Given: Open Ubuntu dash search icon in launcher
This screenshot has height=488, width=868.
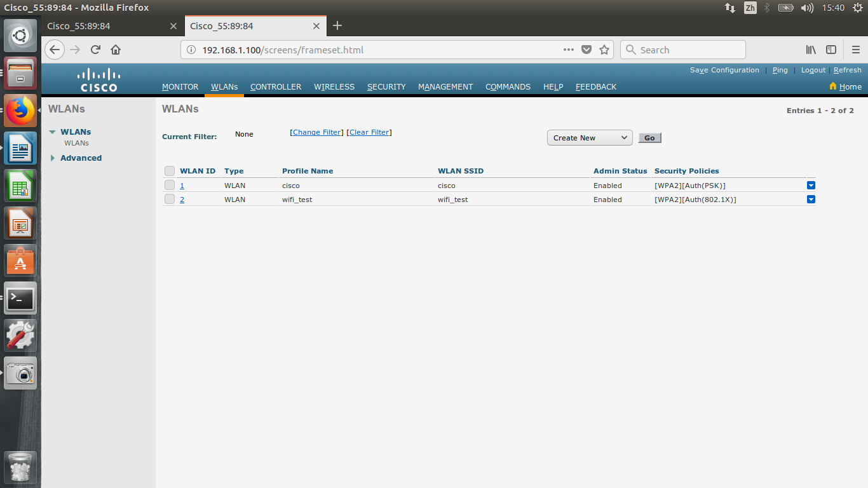Looking at the screenshot, I should pyautogui.click(x=20, y=36).
